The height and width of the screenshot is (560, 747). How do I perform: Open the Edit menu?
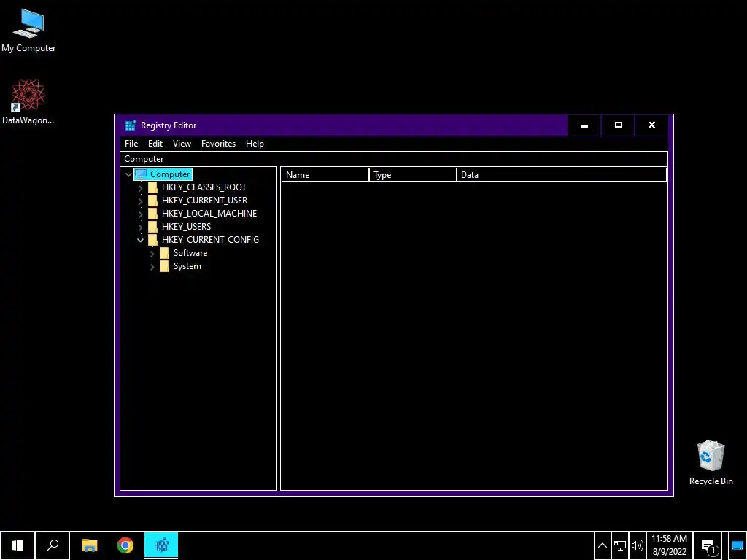(x=155, y=144)
